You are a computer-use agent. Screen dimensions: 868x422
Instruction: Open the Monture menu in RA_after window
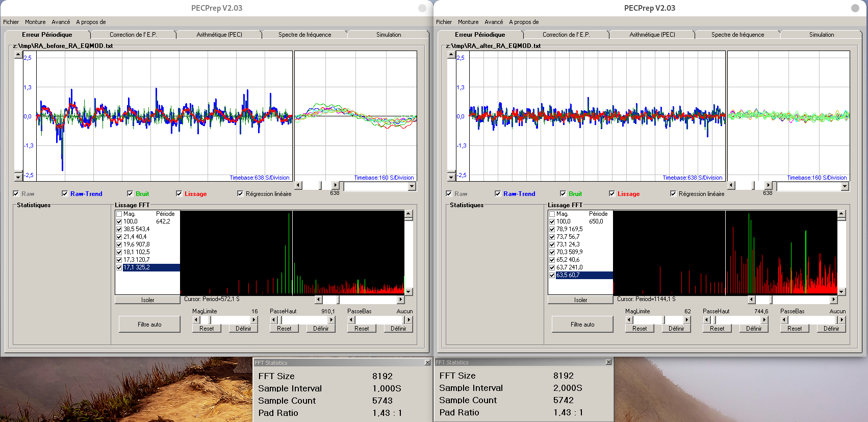pyautogui.click(x=468, y=22)
